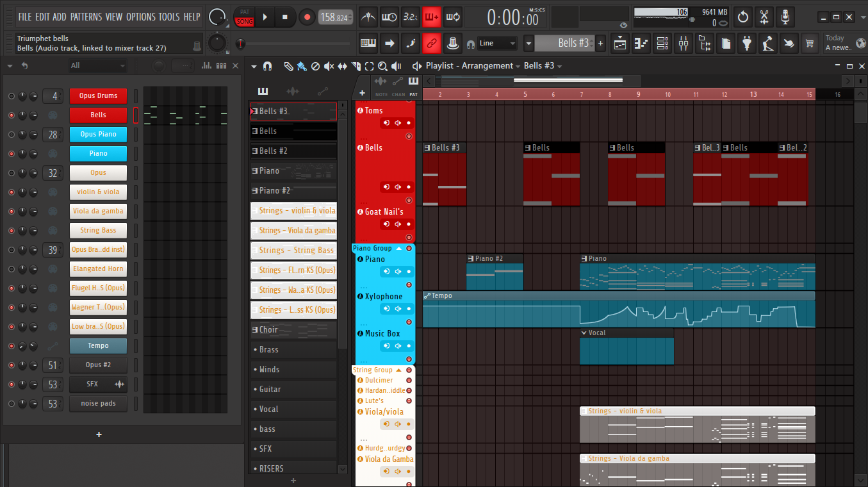Open the Piano roll view
Viewport: 868px width, 487px height.
[x=641, y=43]
